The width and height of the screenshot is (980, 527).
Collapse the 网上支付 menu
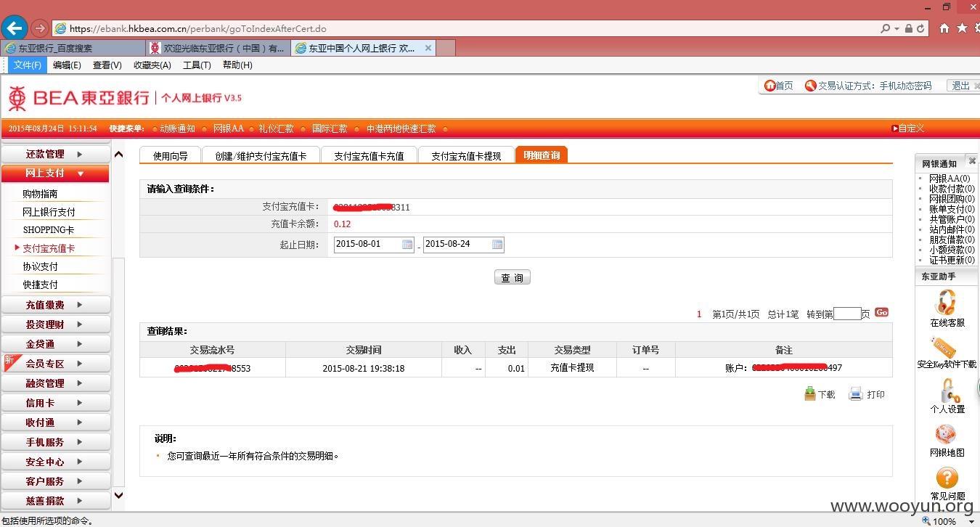coord(55,173)
